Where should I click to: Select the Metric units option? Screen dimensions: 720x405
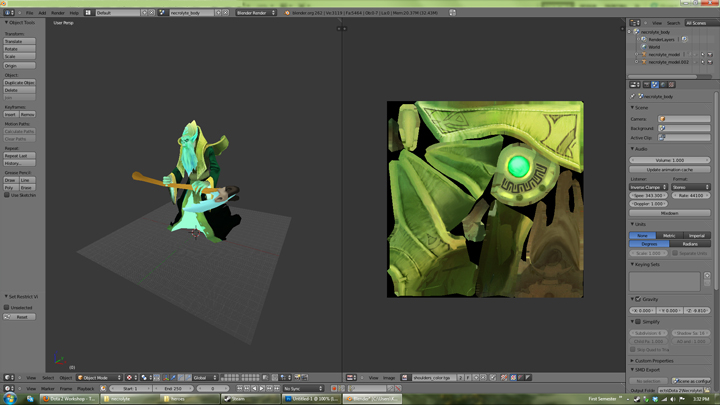(x=669, y=235)
